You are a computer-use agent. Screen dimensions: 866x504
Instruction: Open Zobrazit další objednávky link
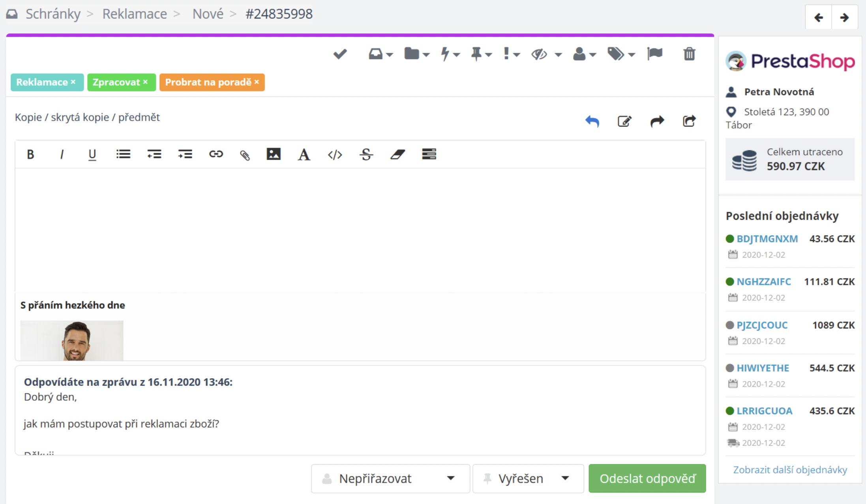tap(790, 470)
